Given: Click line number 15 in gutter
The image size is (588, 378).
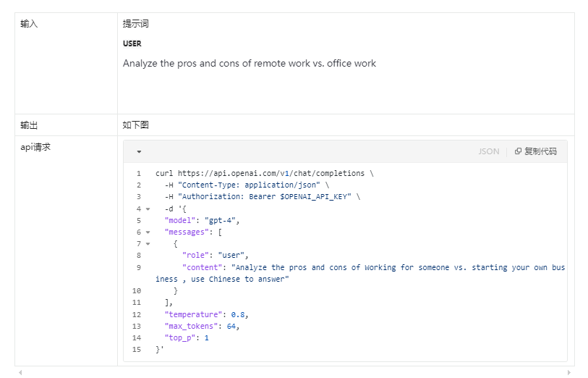Looking at the screenshot, I should 137,350.
